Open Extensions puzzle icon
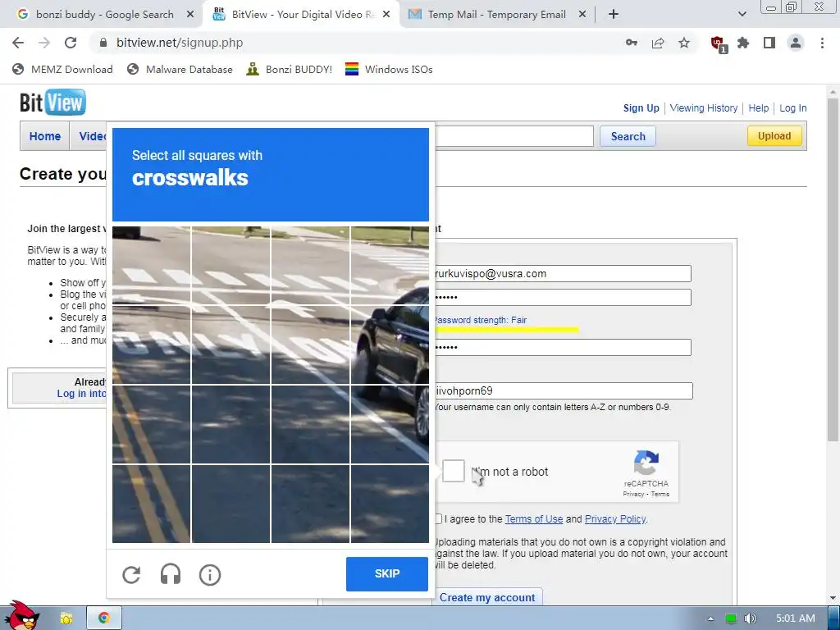This screenshot has width=840, height=630. click(743, 43)
